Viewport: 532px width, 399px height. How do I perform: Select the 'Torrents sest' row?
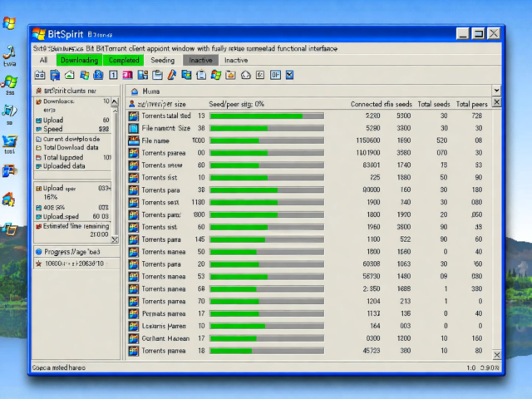click(308, 203)
